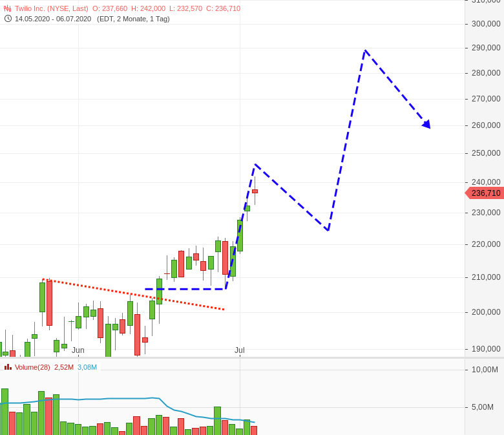The height and width of the screenshot is (435, 504).
Task: Click the 280,000 price axis label
Action: [486, 73]
